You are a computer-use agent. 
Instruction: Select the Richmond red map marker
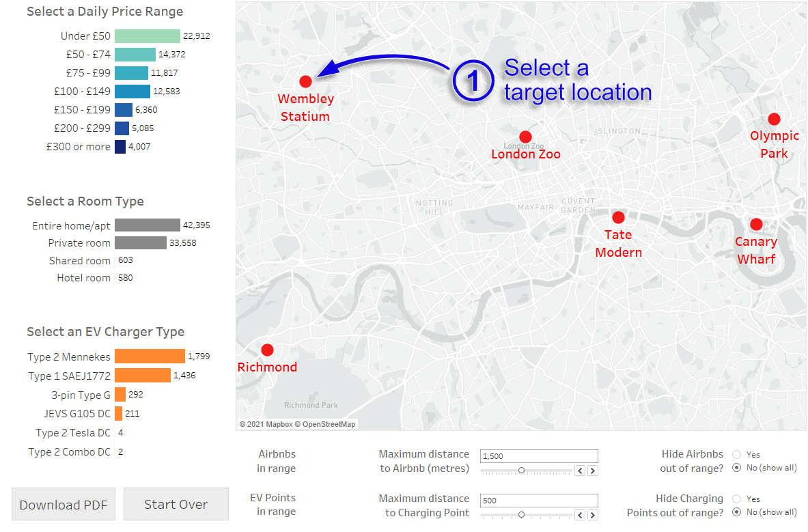(x=267, y=350)
